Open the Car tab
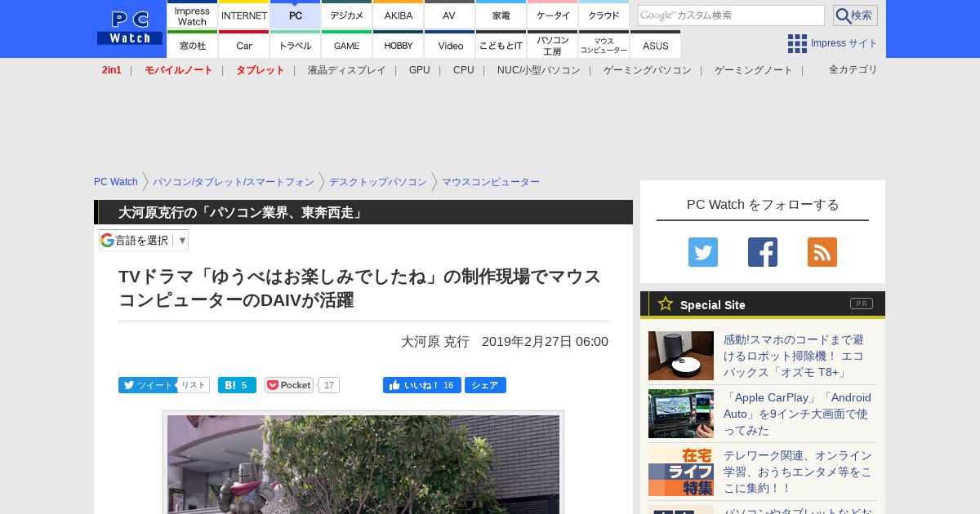Viewport: 980px width, 514px height. 244,45
